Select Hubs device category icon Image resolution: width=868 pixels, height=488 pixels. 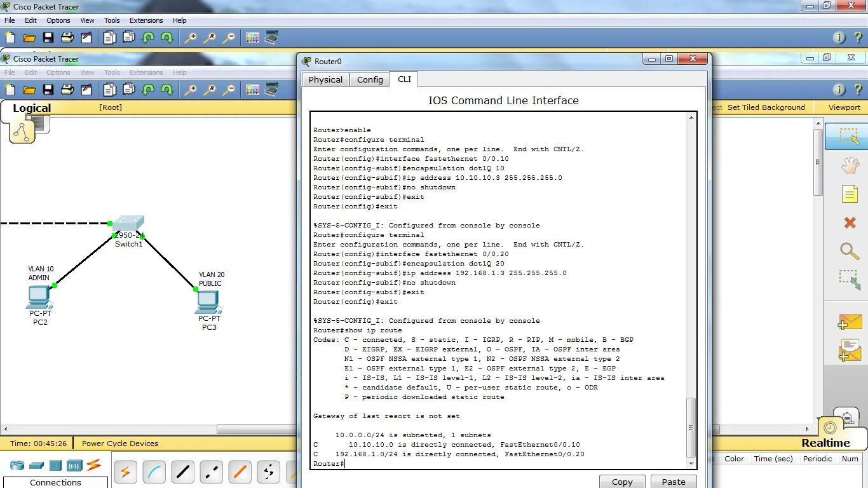(55, 465)
